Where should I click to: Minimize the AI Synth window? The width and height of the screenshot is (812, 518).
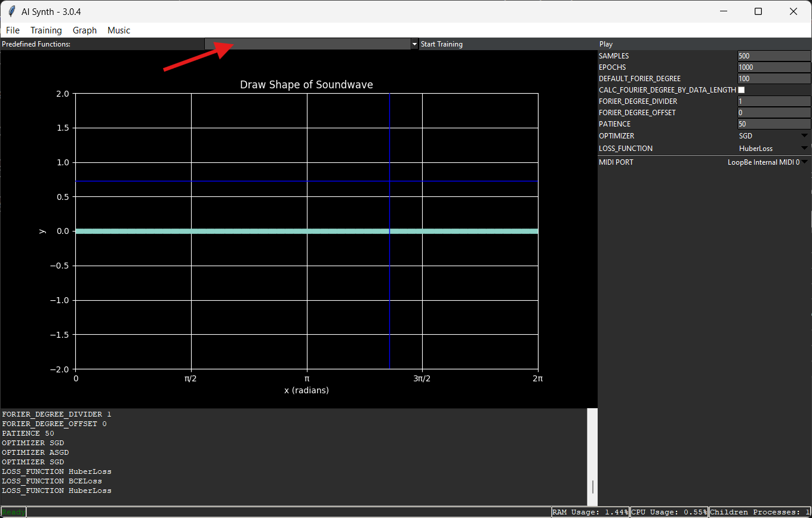click(723, 11)
